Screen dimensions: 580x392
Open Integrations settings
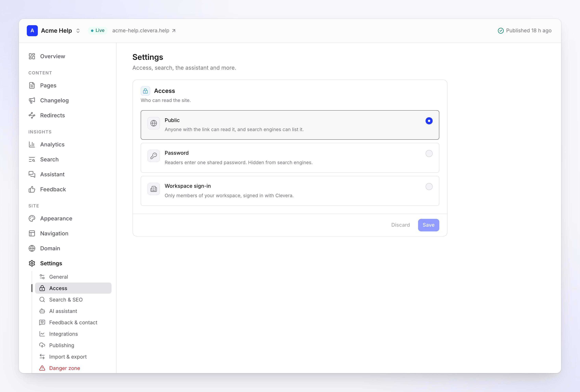73,334
